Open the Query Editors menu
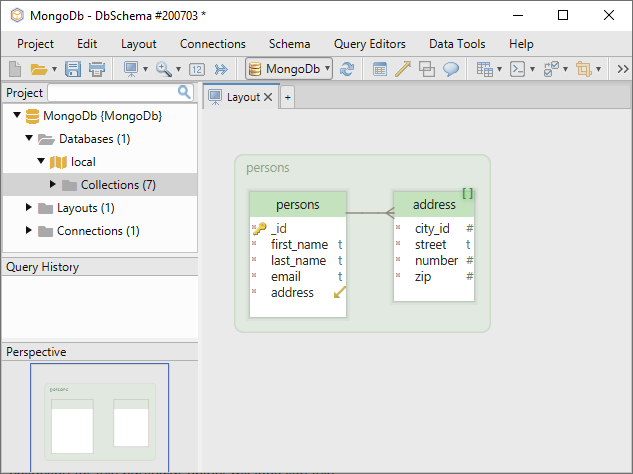The height and width of the screenshot is (474, 633). [370, 44]
